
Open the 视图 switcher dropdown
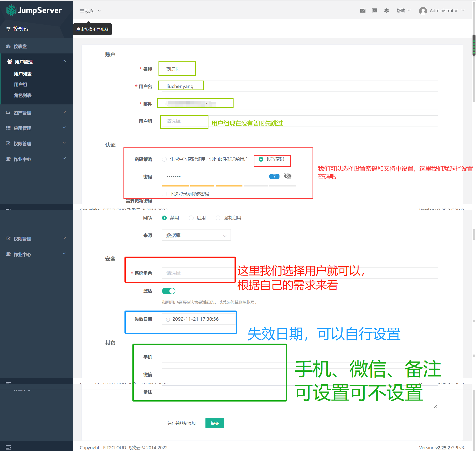tap(90, 11)
